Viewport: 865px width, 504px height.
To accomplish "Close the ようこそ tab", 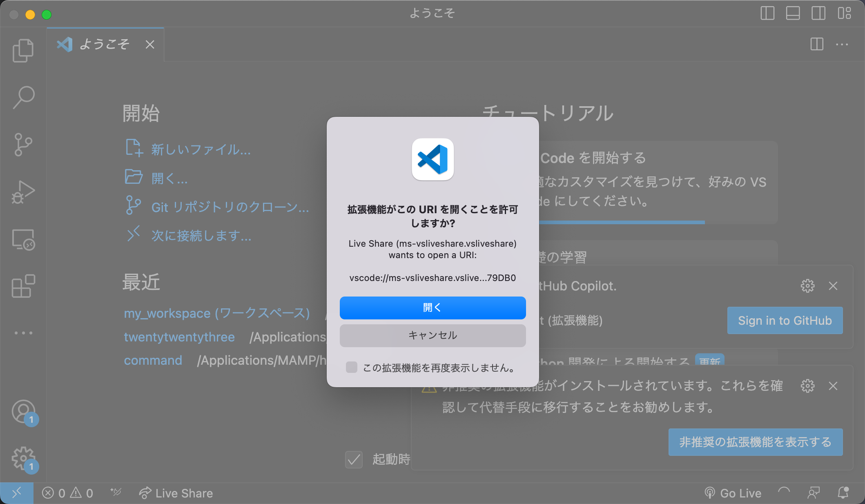I will (x=150, y=45).
